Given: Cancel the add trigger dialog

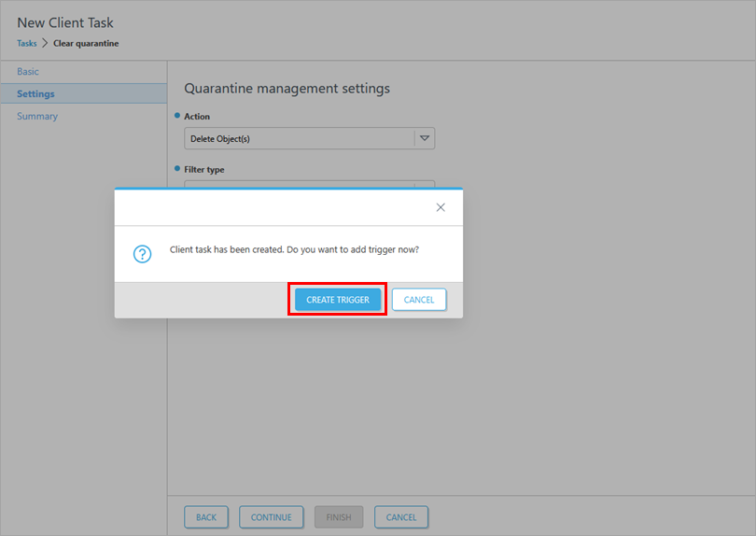Looking at the screenshot, I should tap(419, 300).
